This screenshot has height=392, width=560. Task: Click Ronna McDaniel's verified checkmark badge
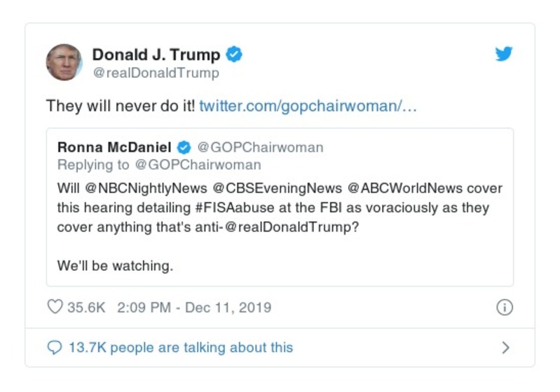click(x=184, y=148)
